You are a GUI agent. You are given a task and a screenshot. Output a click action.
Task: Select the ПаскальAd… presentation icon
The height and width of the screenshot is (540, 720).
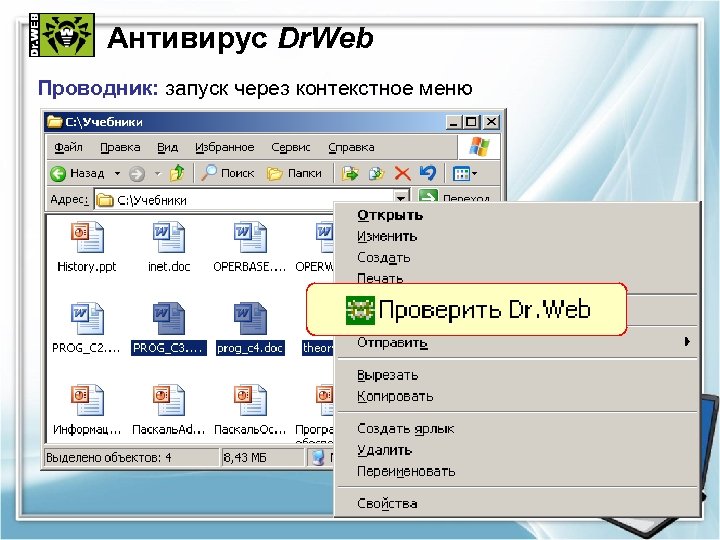(169, 399)
